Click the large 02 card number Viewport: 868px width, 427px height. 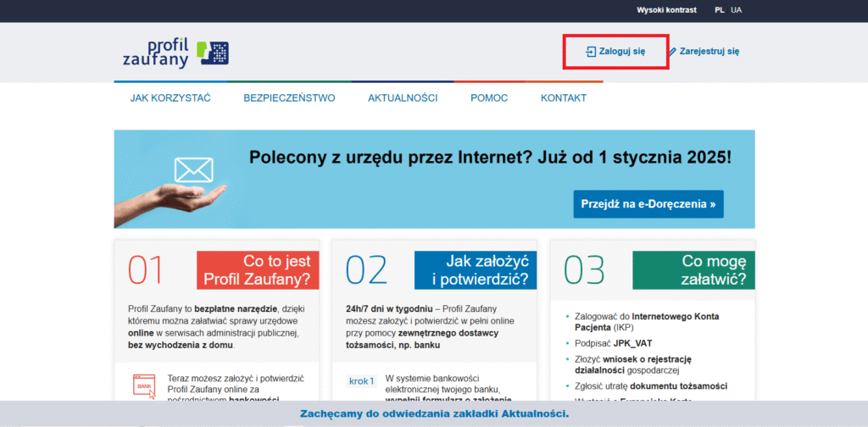tap(365, 270)
